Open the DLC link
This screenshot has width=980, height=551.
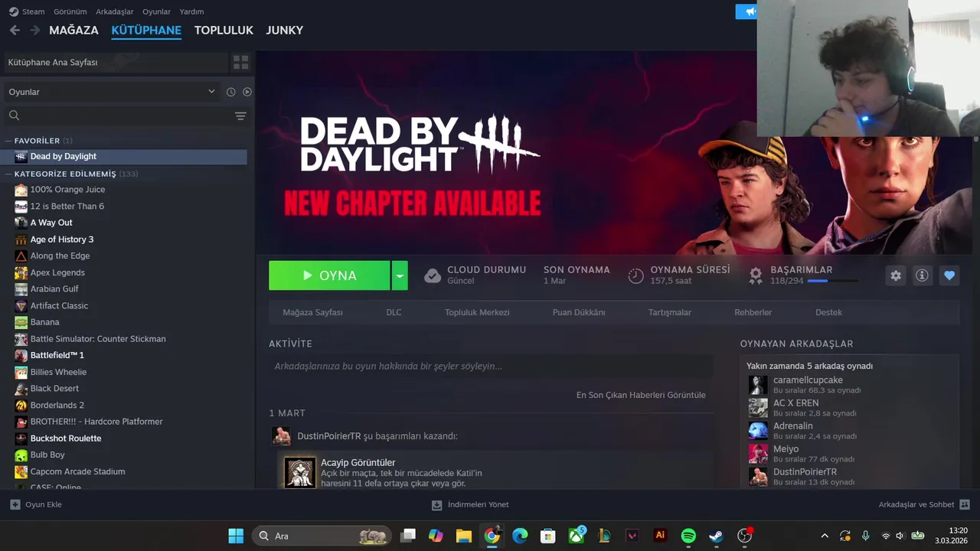(394, 312)
